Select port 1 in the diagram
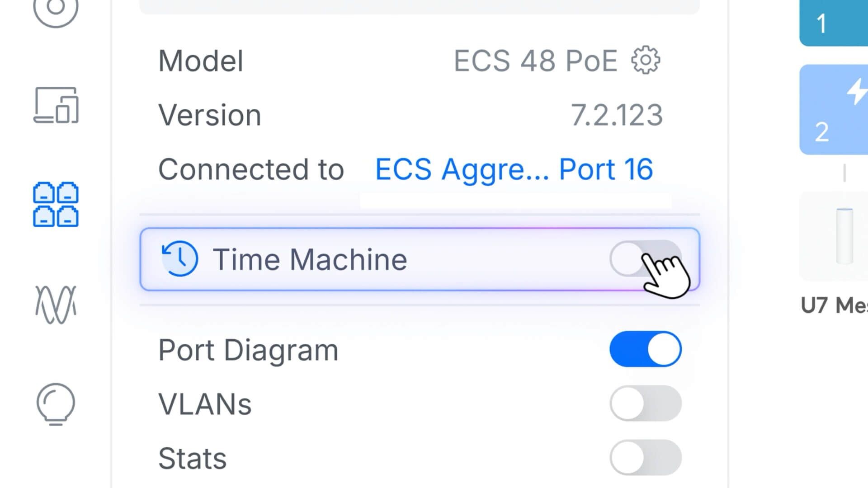Screen dimensions: 868x488 [x=834, y=23]
